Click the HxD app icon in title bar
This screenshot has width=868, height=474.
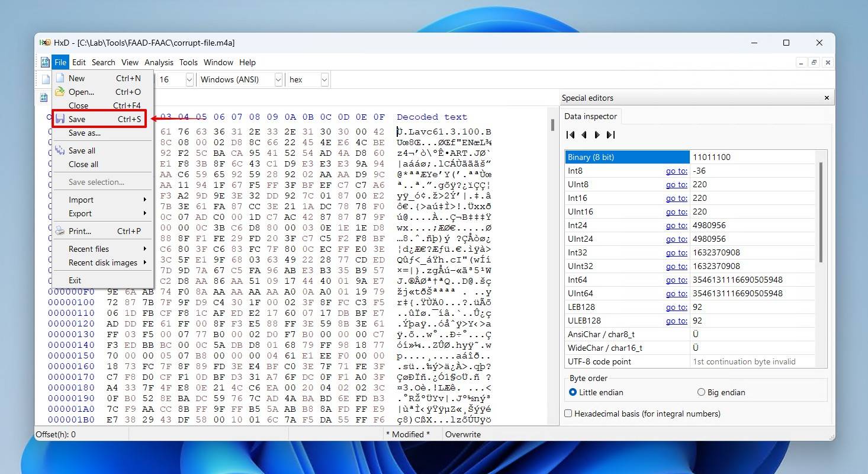[45, 43]
